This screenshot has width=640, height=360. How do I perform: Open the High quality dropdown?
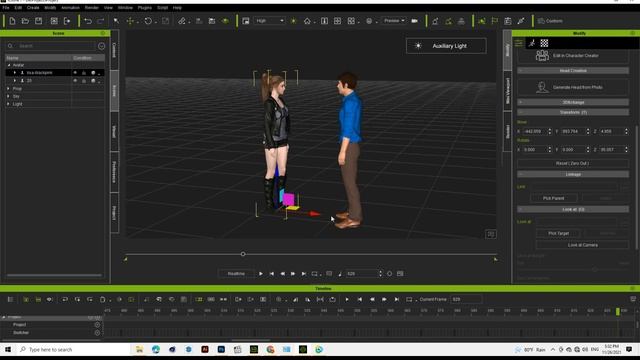tap(269, 21)
